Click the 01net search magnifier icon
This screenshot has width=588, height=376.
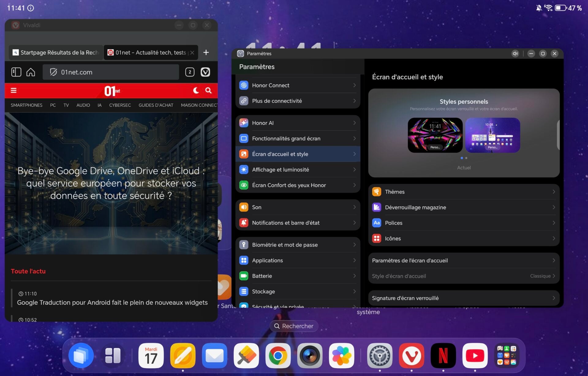208,91
